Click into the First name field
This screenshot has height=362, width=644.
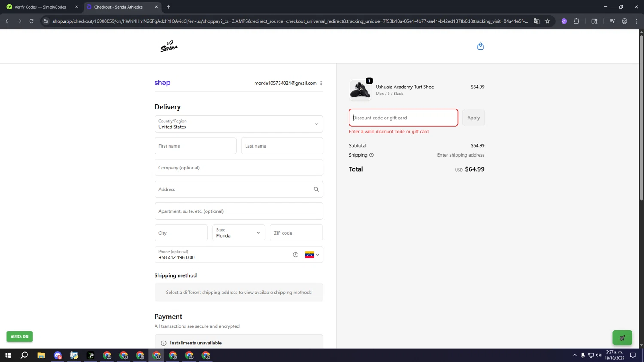(x=195, y=146)
